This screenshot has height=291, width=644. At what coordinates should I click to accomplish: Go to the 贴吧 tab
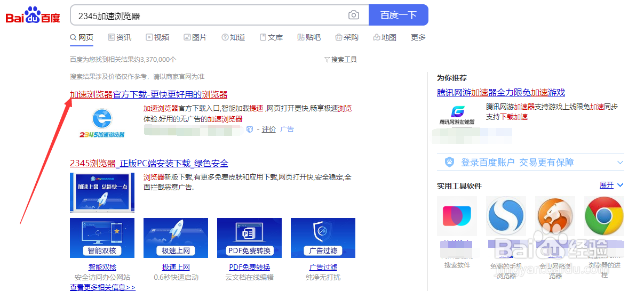309,37
